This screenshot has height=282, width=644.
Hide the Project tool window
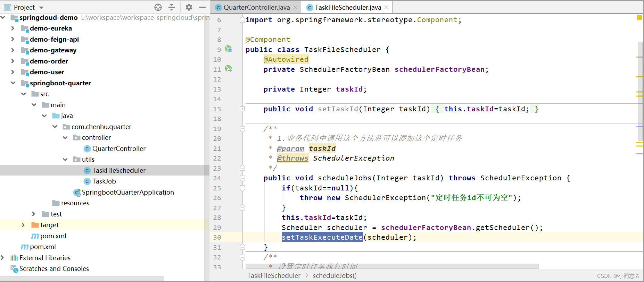203,7
